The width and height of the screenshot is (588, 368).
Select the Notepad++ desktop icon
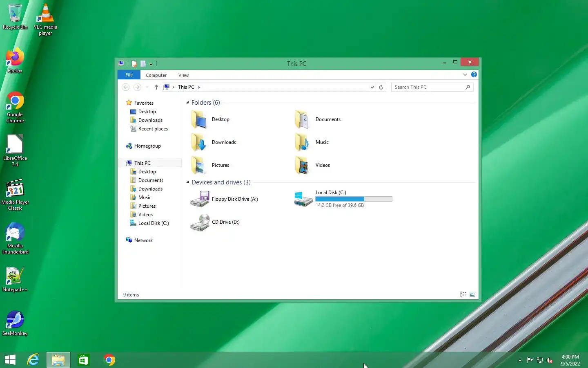[15, 280]
